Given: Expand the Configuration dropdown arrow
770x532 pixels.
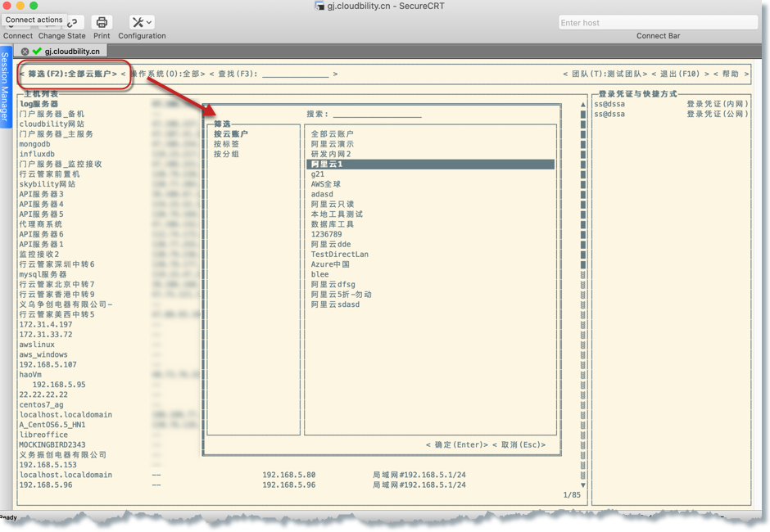Looking at the screenshot, I should point(149,23).
